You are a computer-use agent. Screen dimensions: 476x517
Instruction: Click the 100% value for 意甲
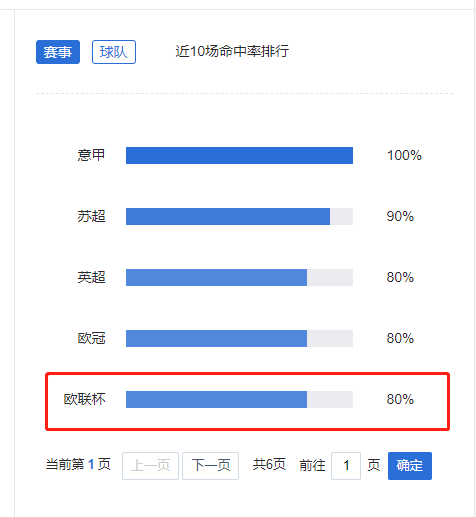(x=404, y=155)
